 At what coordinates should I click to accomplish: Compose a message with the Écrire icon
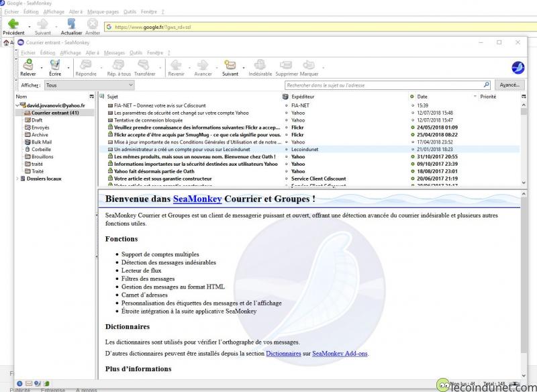[55, 64]
